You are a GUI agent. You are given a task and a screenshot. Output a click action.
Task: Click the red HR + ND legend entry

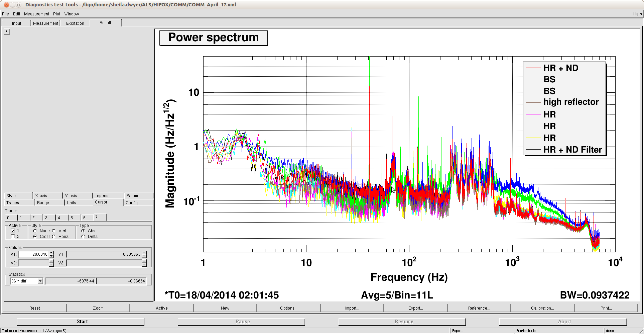point(552,68)
